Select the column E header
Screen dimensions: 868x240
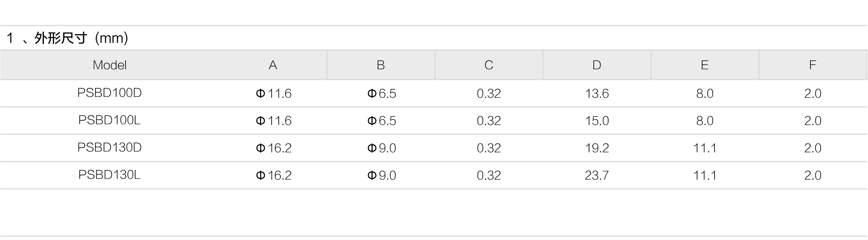pyautogui.click(x=704, y=65)
